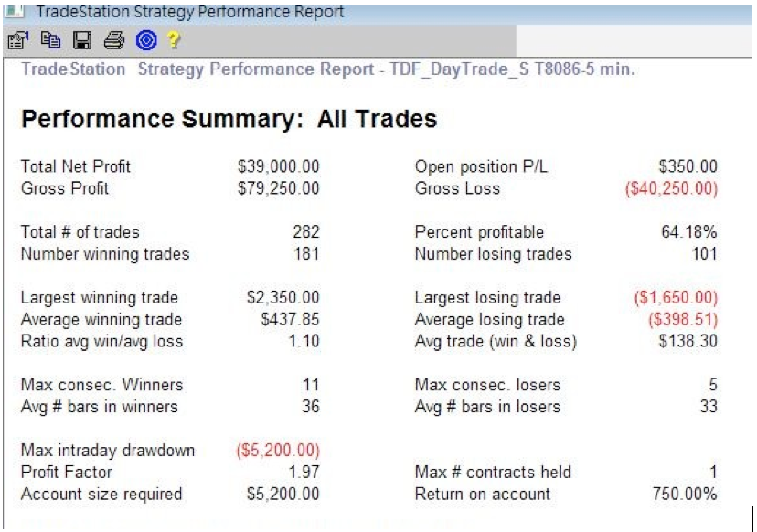Click the Gross Loss value in red
This screenshot has width=757, height=532.
point(670,188)
